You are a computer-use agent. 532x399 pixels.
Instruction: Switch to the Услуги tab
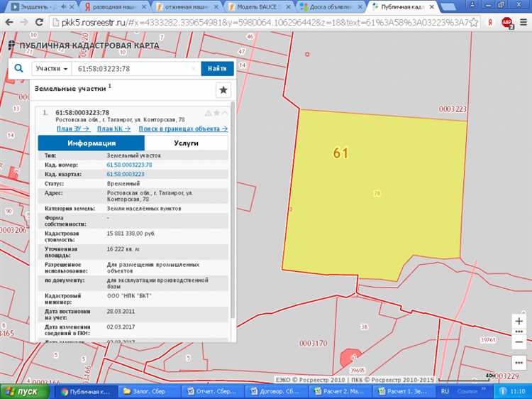(186, 143)
